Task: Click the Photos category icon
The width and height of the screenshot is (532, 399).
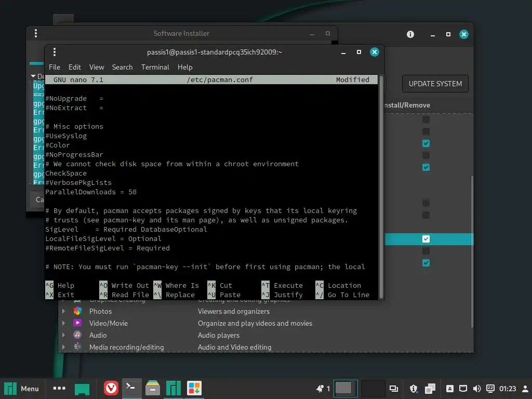Action: pos(77,311)
